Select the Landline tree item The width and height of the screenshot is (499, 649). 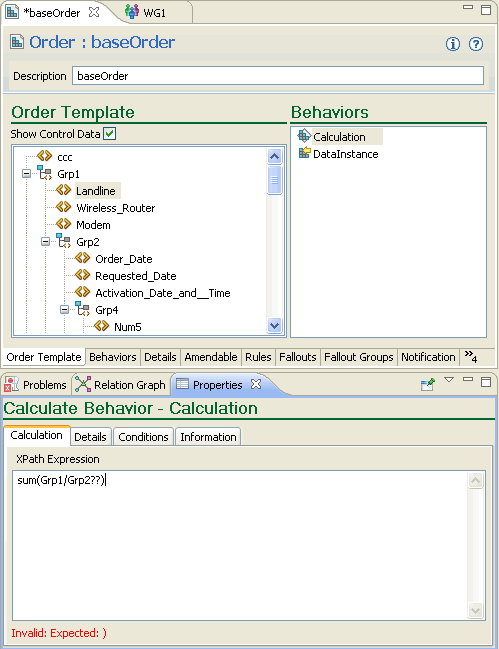(96, 191)
